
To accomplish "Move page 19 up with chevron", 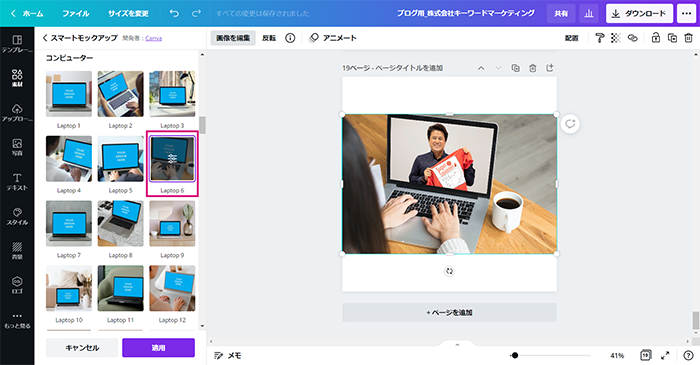I will [x=481, y=68].
